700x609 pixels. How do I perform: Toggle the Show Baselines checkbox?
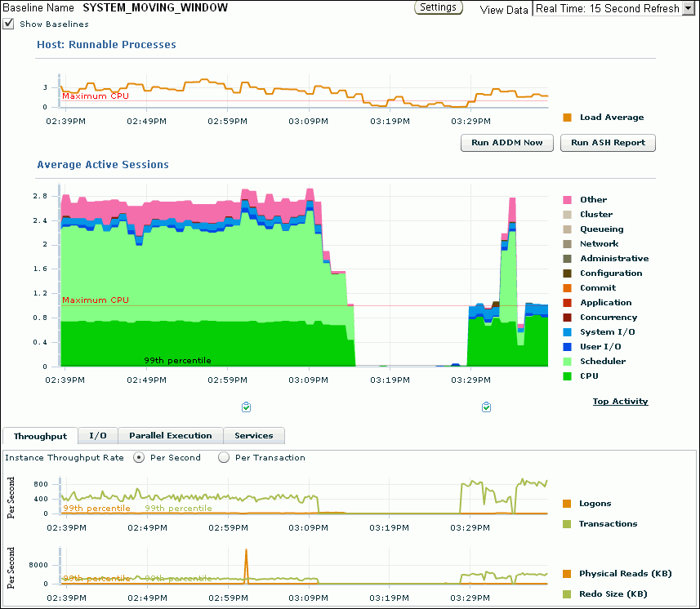point(9,24)
